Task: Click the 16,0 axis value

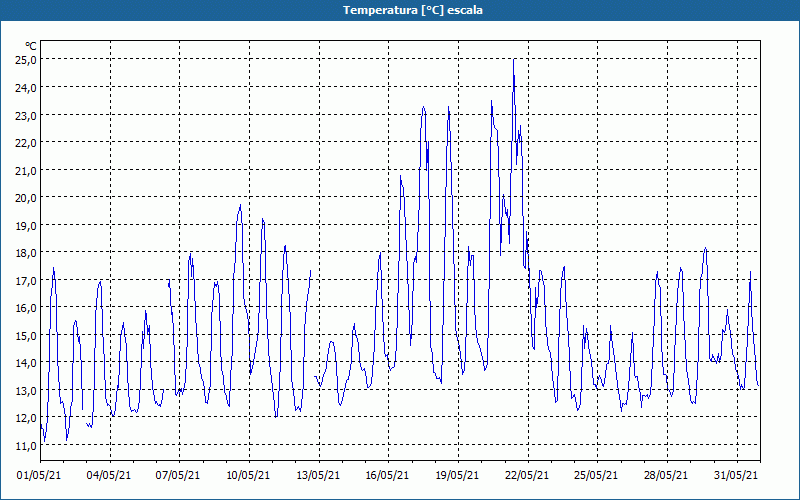Action: [26, 308]
